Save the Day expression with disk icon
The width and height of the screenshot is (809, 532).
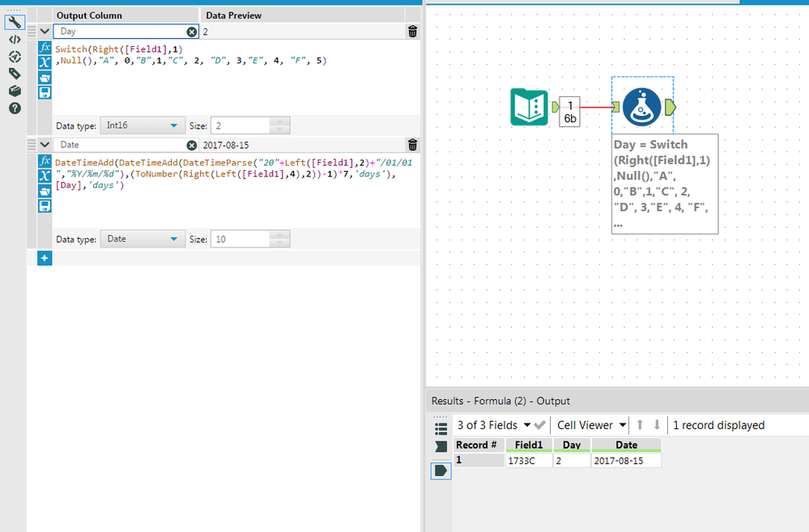(45, 93)
